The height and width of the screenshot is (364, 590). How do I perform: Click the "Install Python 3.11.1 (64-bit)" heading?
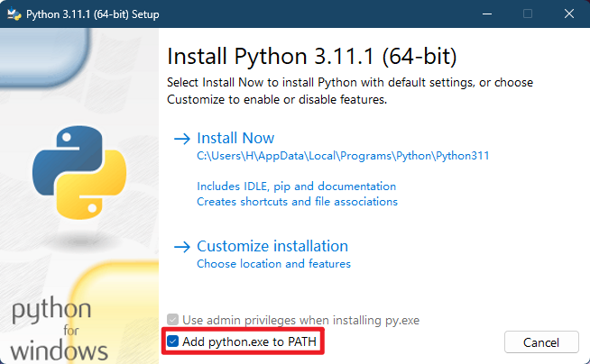tap(312, 56)
